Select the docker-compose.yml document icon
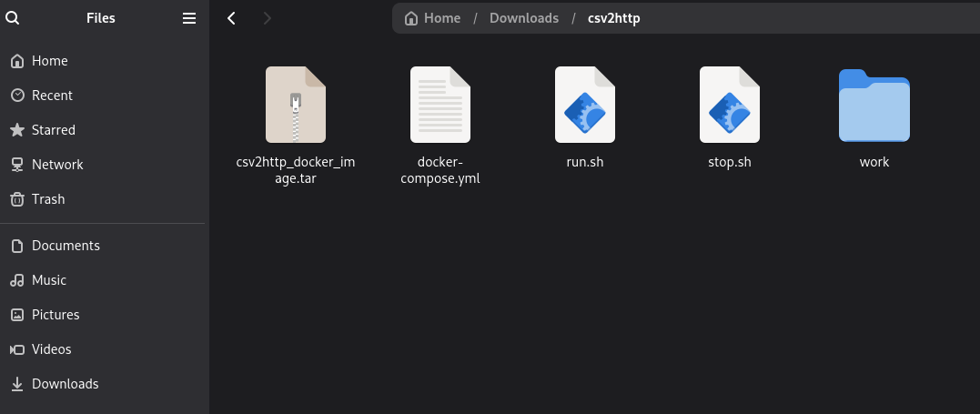 pos(440,105)
